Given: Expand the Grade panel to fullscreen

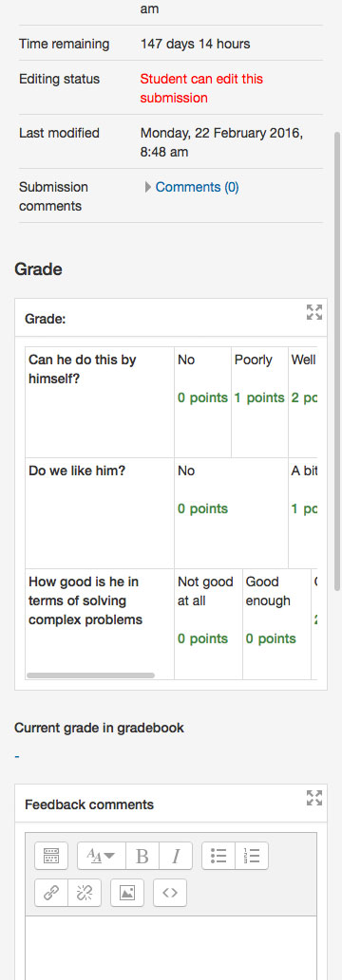Looking at the screenshot, I should (x=313, y=312).
